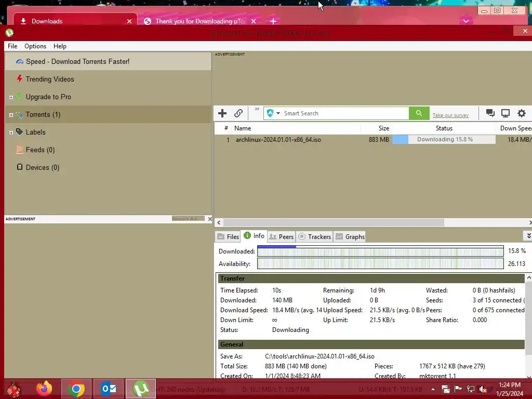The width and height of the screenshot is (532, 399).
Task: Click the Action Center flag tray icon
Action: pos(458,389)
